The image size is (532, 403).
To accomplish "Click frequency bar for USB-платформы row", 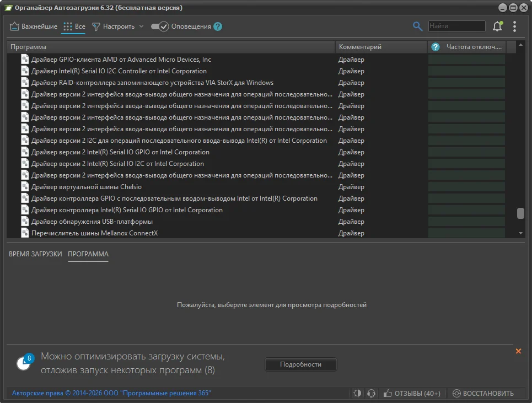I will pos(466,222).
